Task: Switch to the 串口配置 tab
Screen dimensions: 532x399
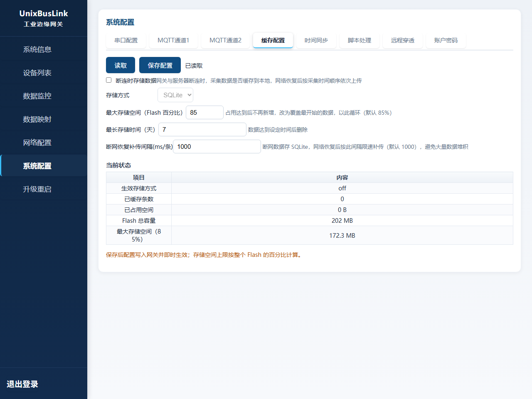Action: click(126, 40)
